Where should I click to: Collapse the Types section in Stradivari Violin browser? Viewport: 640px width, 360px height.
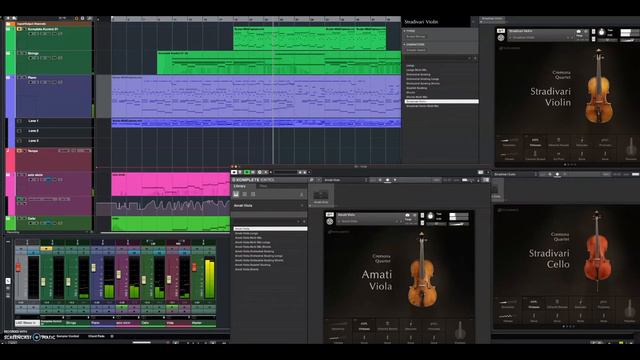tap(404, 31)
